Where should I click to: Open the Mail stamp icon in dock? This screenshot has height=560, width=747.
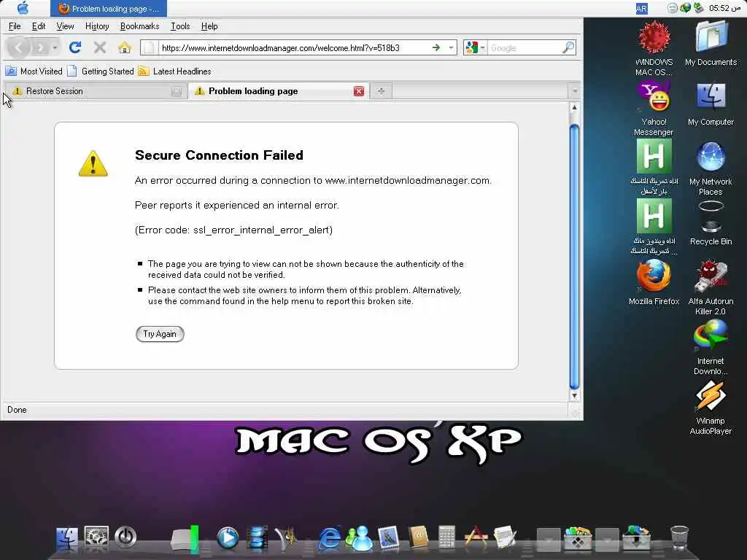388,538
